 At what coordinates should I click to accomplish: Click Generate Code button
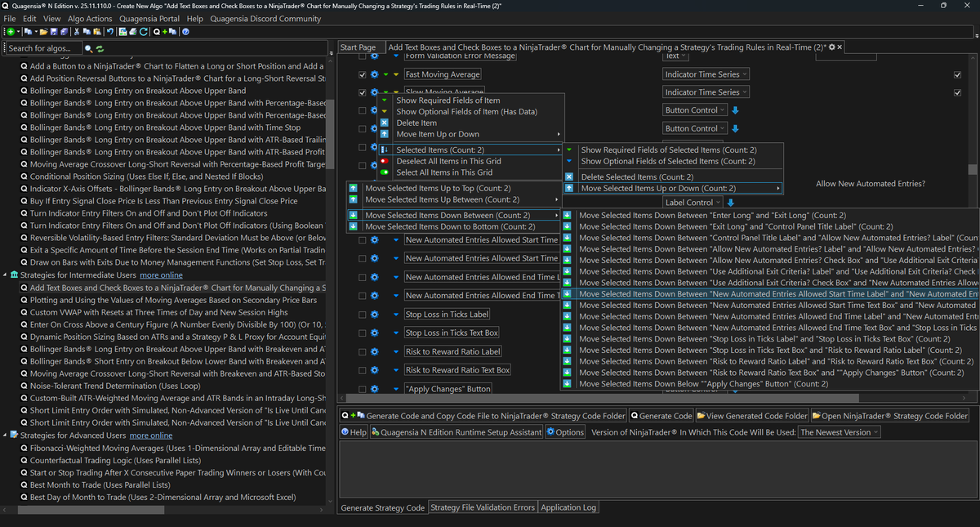pos(661,416)
